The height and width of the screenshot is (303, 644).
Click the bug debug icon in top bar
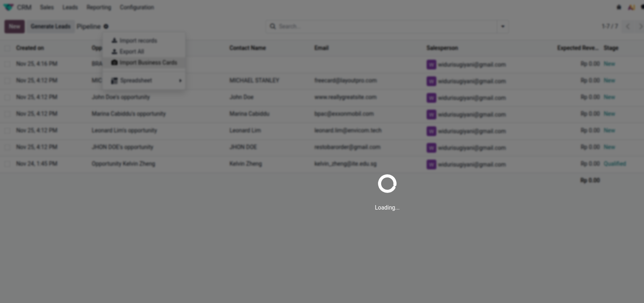[619, 7]
